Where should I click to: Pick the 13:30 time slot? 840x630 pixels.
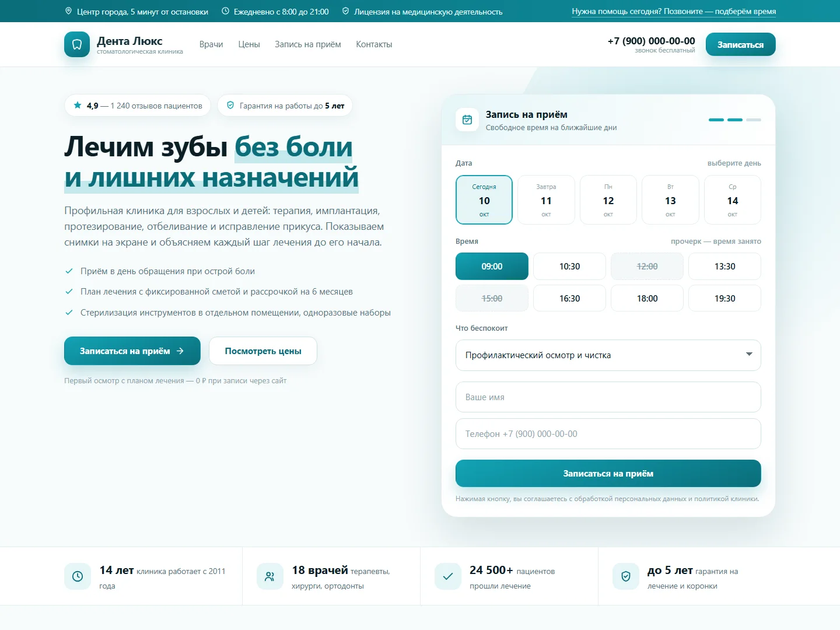click(x=725, y=266)
